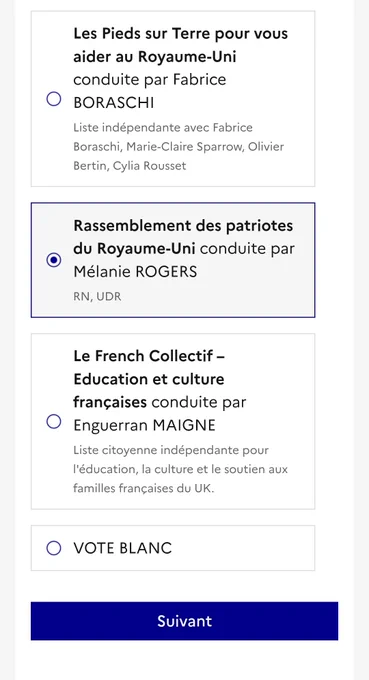The width and height of the screenshot is (369, 680).
Task: Choose the Le French Collectif radio button
Action: 53,421
